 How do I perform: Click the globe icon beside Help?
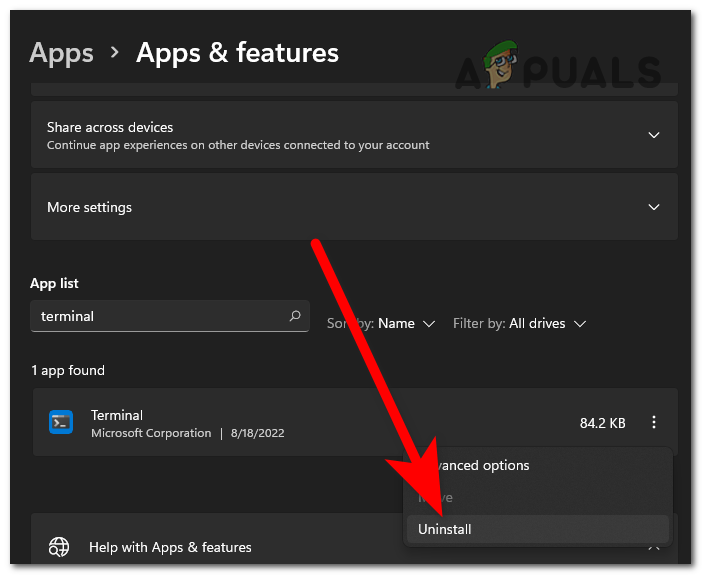(60, 547)
